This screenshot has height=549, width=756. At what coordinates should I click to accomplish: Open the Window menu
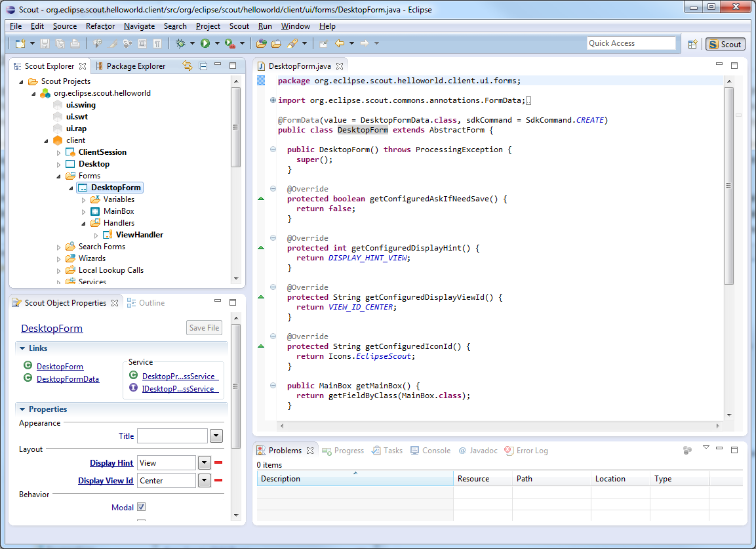point(296,26)
